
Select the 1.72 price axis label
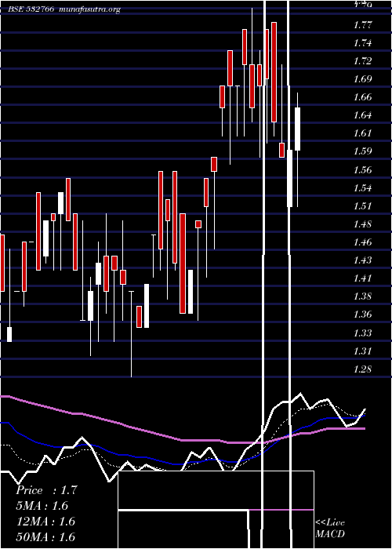[x=362, y=61]
